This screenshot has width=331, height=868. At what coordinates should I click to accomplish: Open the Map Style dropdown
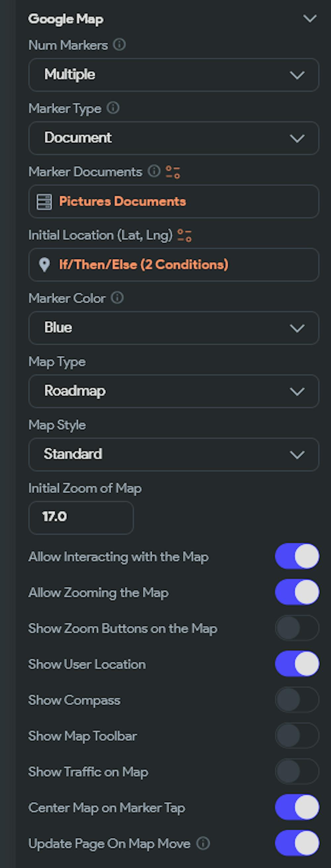pos(173,454)
